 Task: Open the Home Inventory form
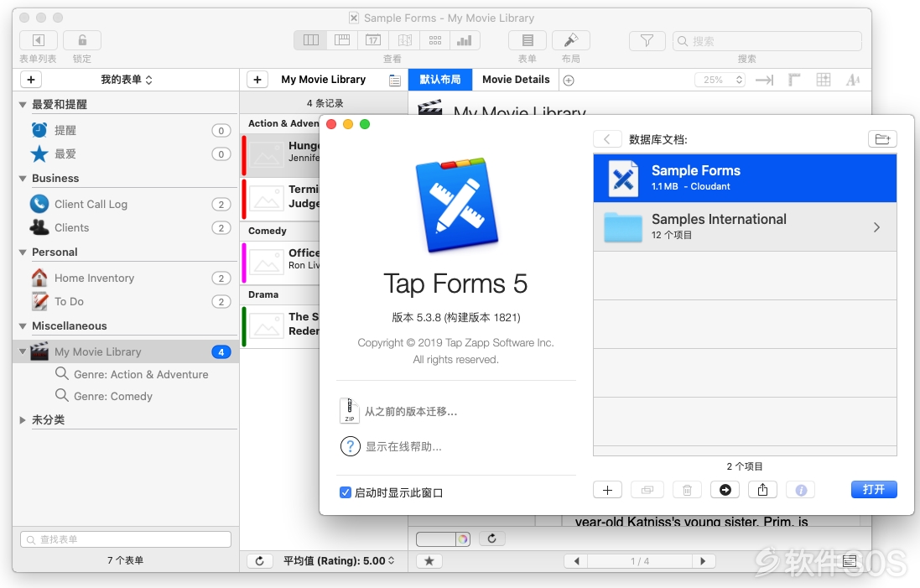click(x=126, y=278)
